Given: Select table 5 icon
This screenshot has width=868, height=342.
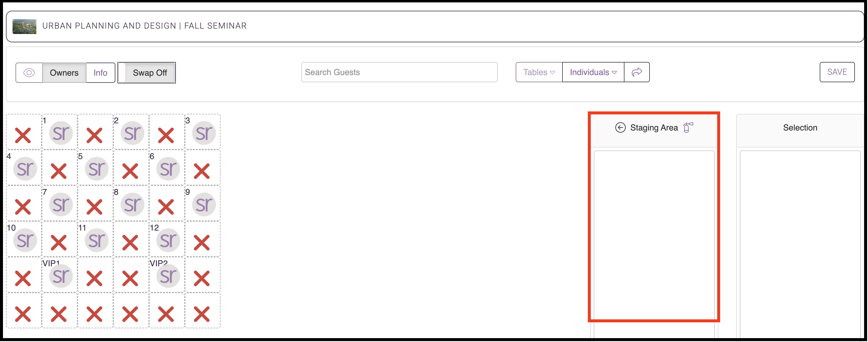Looking at the screenshot, I should point(97,169).
